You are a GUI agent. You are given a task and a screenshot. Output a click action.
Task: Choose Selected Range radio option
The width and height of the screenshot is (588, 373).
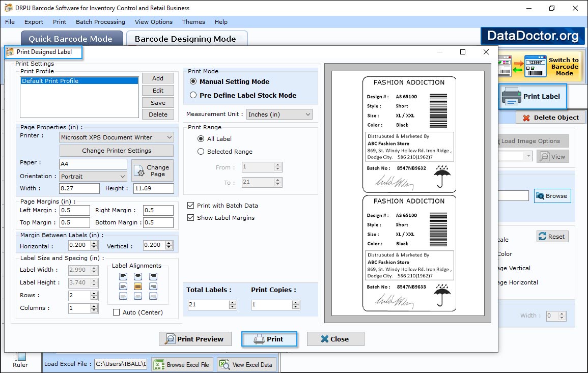(x=201, y=152)
